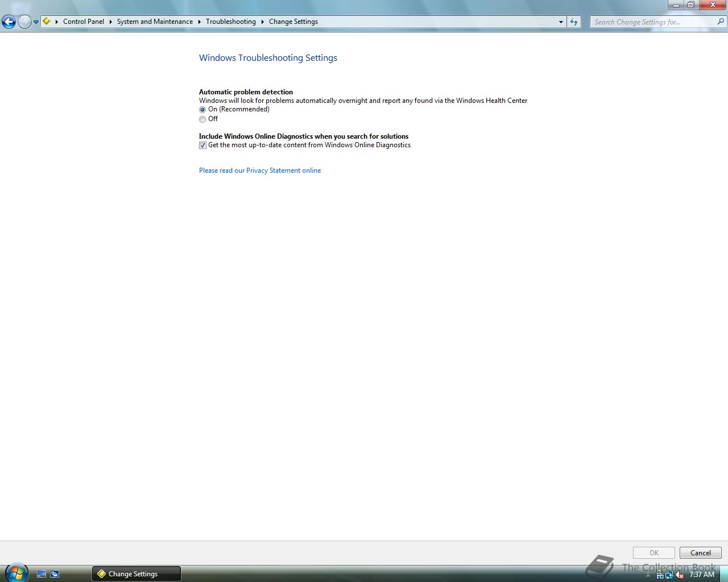Click the greyed-out Forward arrow
728x582 pixels.
(x=24, y=22)
